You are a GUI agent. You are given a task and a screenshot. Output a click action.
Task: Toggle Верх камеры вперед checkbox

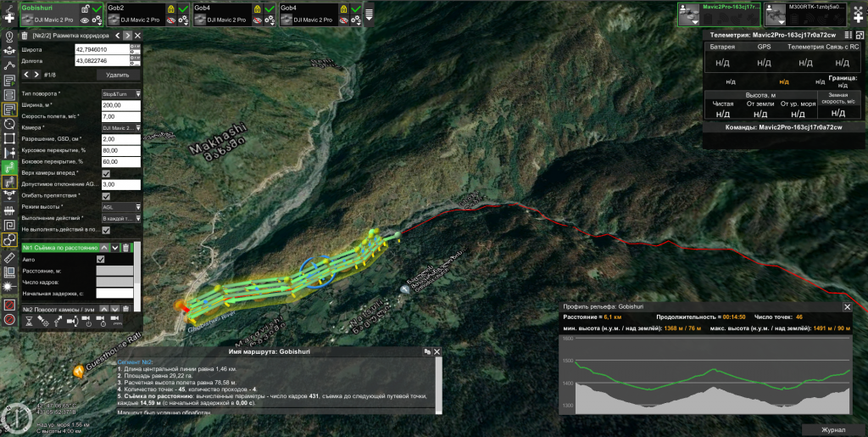click(x=106, y=173)
